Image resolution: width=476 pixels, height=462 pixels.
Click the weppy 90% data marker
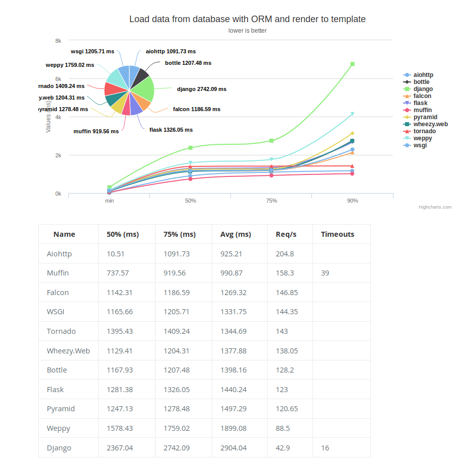352,114
